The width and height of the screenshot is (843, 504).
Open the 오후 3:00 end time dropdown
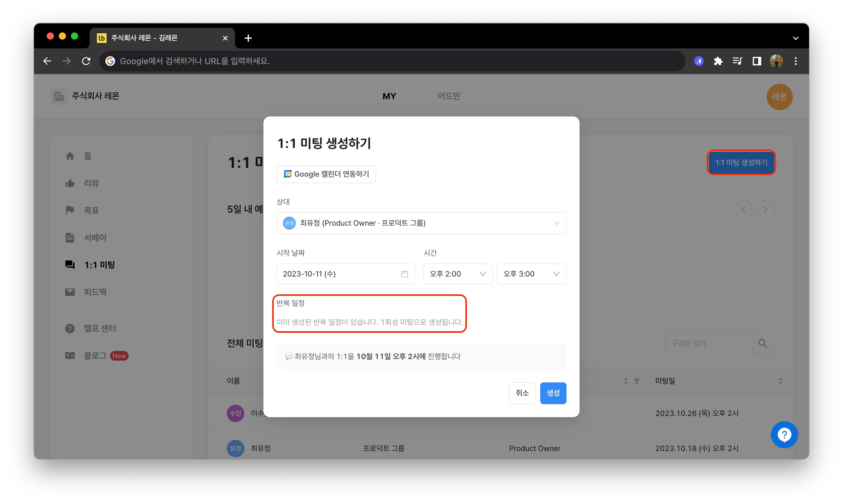pyautogui.click(x=532, y=274)
